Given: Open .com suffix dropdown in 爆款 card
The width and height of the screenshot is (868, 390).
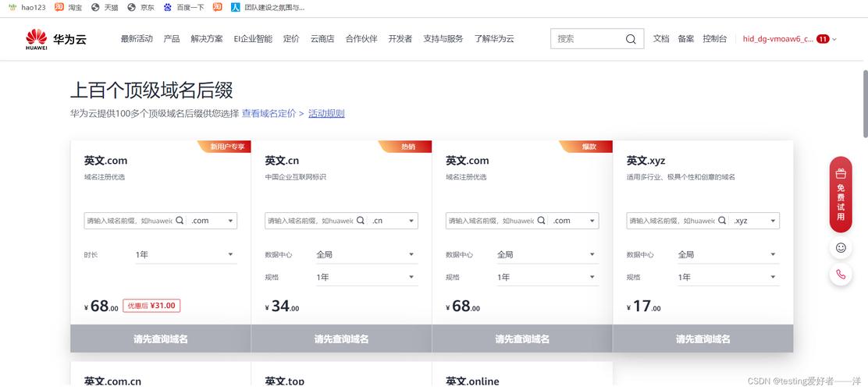Looking at the screenshot, I should point(575,220).
